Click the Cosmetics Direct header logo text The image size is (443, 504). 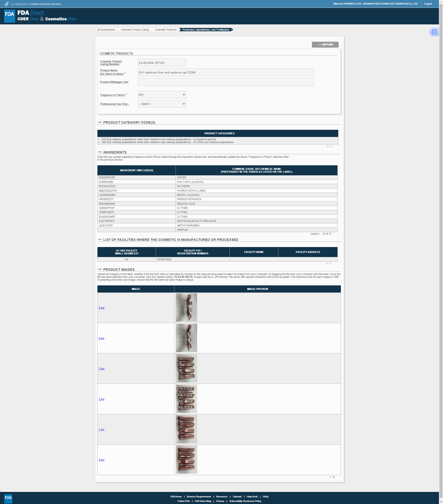(x=61, y=19)
